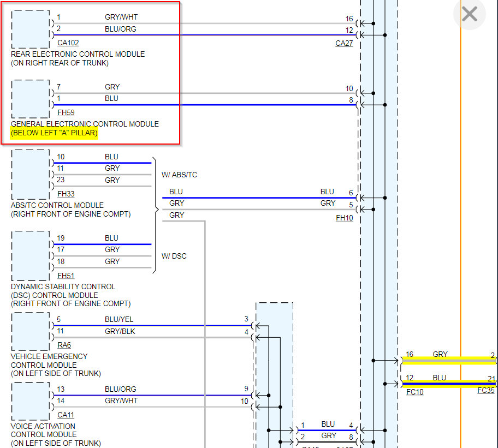Viewport: 498px width, 448px height.
Task: Open connector link CA102
Action: 68,43
